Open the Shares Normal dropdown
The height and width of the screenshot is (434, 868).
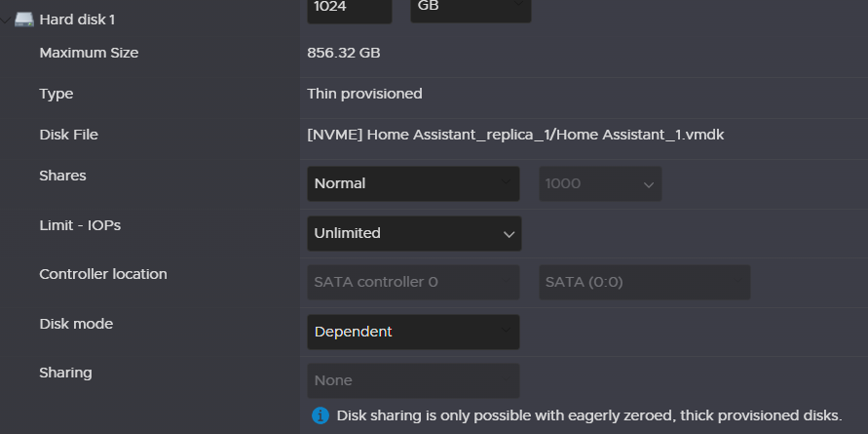click(x=413, y=183)
